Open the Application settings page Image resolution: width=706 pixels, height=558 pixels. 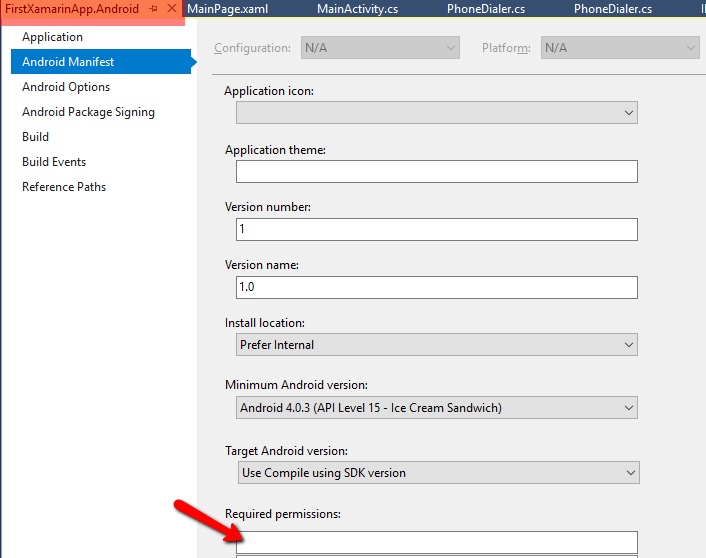click(52, 37)
